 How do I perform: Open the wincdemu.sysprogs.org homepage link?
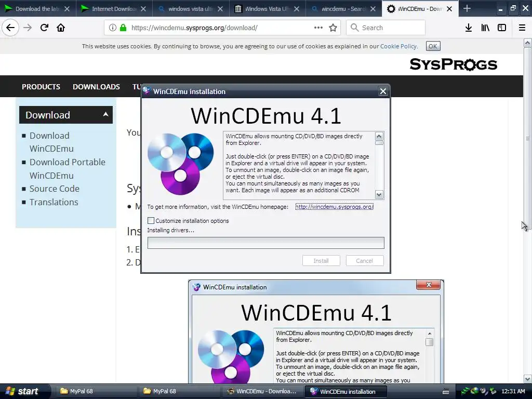click(x=334, y=207)
